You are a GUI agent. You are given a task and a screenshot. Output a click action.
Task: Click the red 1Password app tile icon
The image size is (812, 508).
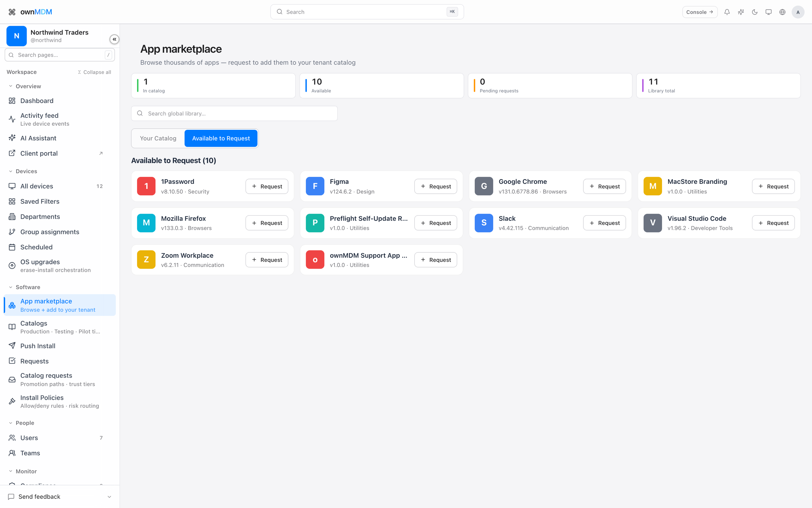coord(146,186)
